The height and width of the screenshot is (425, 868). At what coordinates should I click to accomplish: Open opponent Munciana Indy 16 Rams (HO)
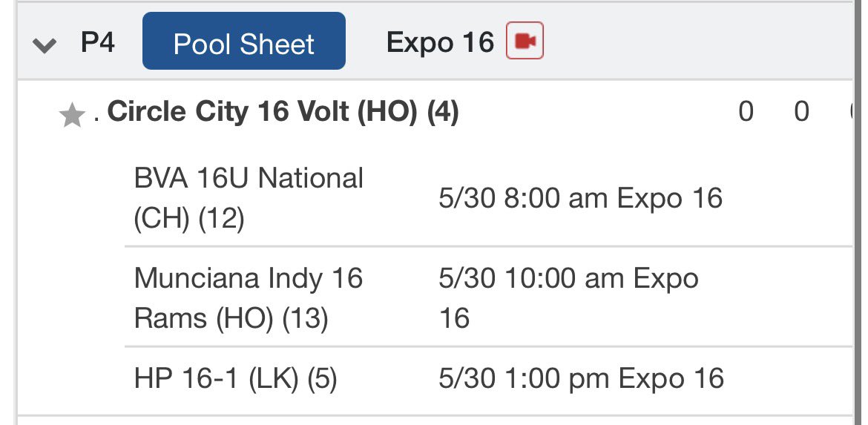click(x=249, y=297)
